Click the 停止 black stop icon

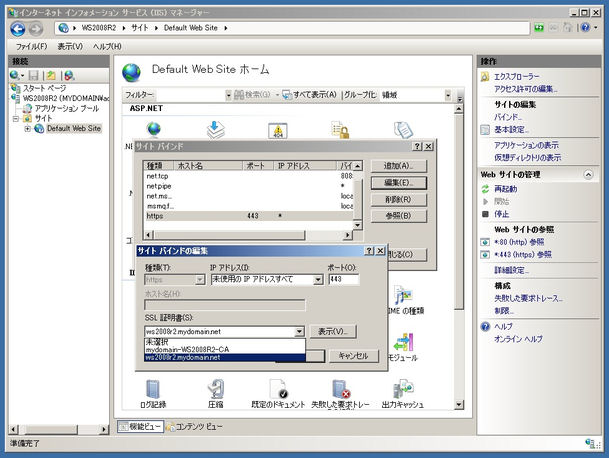tap(485, 214)
